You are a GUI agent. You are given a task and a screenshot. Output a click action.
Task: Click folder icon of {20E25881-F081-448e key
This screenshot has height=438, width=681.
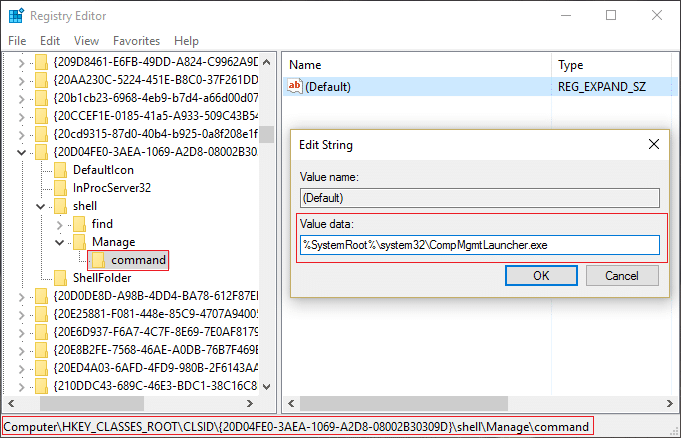coord(41,314)
